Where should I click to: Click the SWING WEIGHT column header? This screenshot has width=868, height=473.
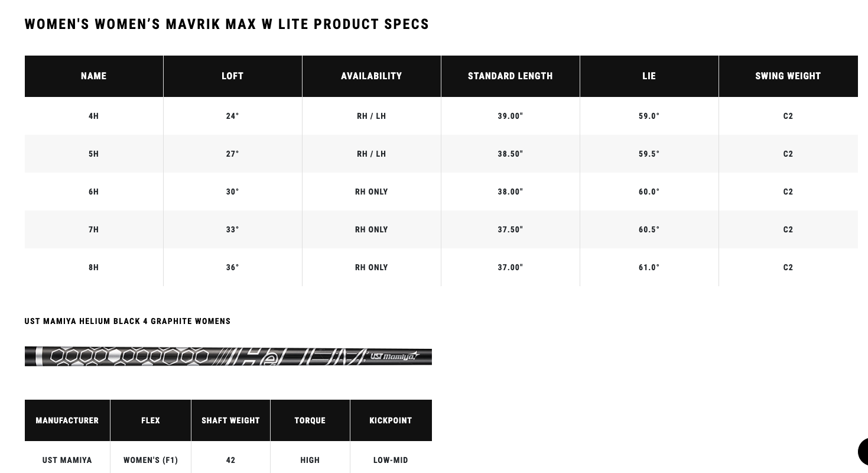(x=788, y=76)
